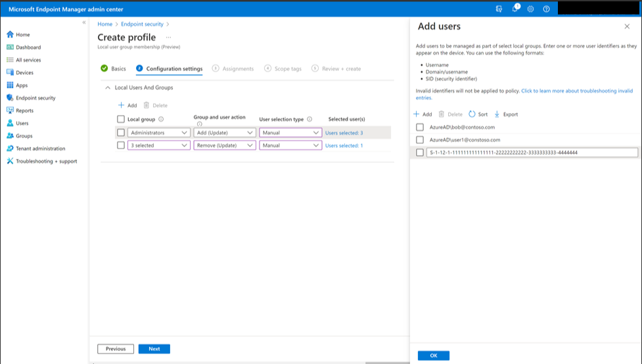Click the AzureAD\bob@contoso.com entry

(462, 127)
